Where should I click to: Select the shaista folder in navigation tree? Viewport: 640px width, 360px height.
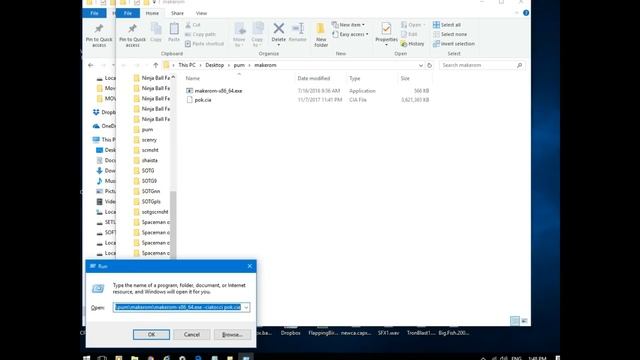pos(150,160)
